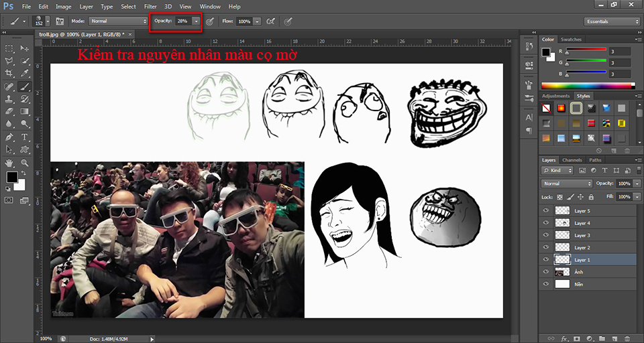Pick the History Brush tool
The height and width of the screenshot is (343, 644).
click(25, 99)
